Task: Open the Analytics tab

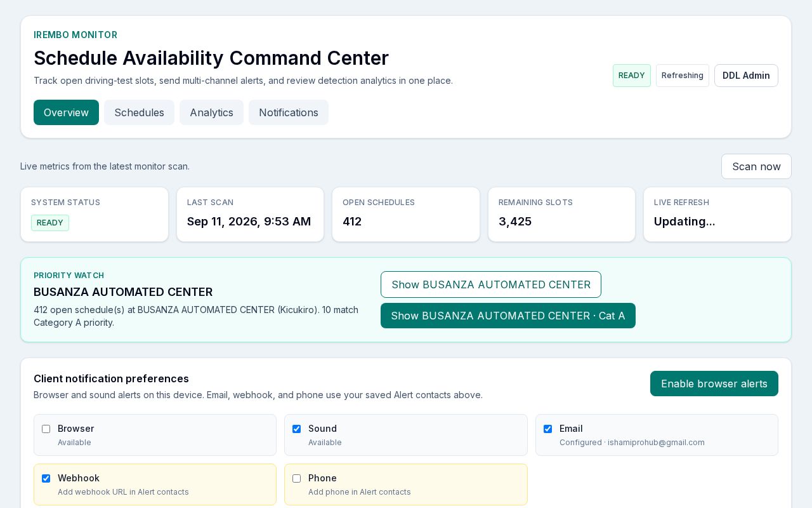Action: coord(211,112)
